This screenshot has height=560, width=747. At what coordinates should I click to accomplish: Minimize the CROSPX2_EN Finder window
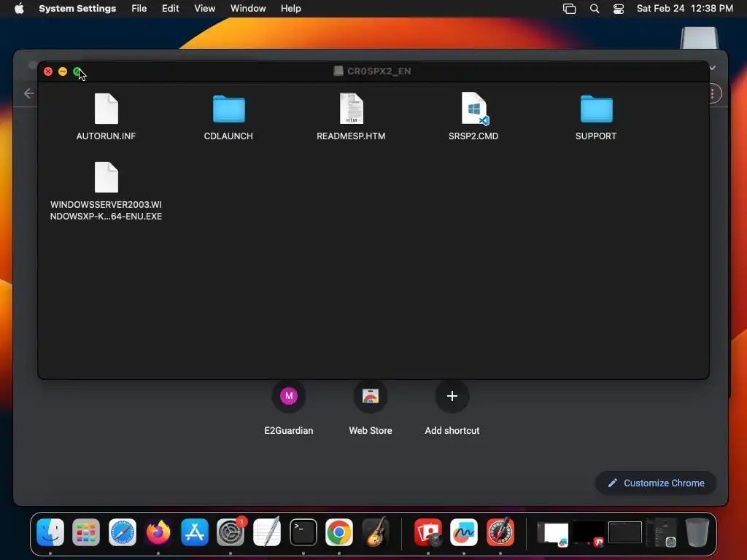(x=63, y=71)
